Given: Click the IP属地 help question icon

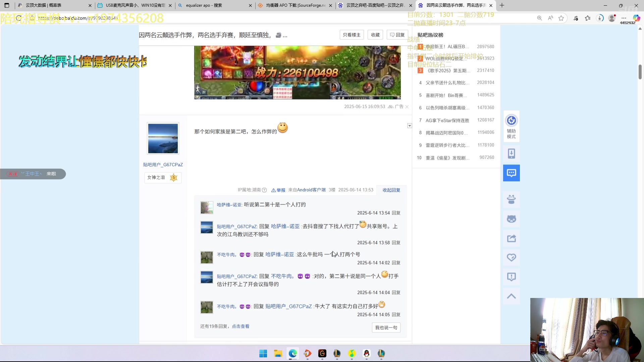Looking at the screenshot, I should (x=264, y=190).
